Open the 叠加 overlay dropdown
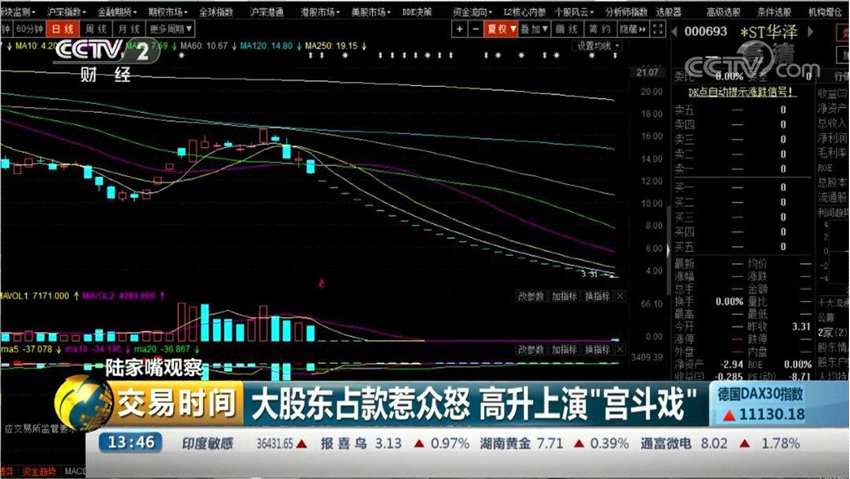The image size is (850, 479). pos(535,29)
